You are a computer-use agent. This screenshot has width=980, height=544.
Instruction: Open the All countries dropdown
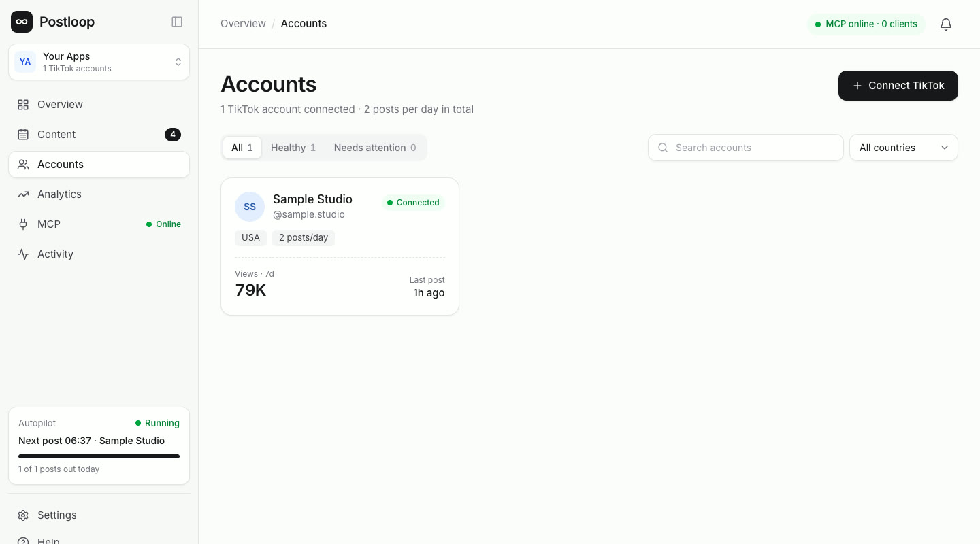pyautogui.click(x=904, y=148)
